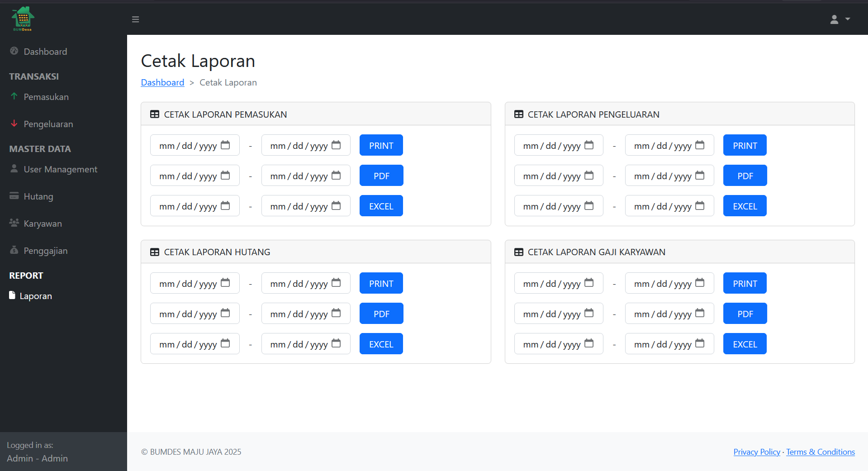Open calendar icon of Pengeluaran PDF end date

[700, 175]
